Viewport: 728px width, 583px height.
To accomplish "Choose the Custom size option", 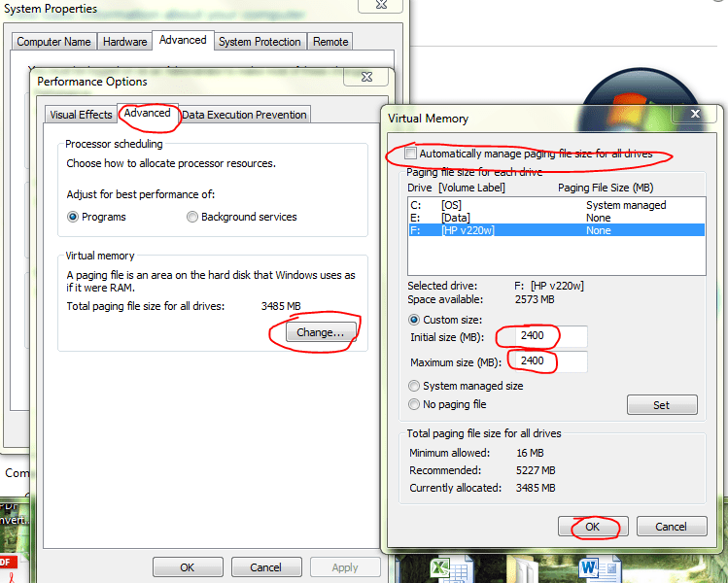I will (x=414, y=320).
